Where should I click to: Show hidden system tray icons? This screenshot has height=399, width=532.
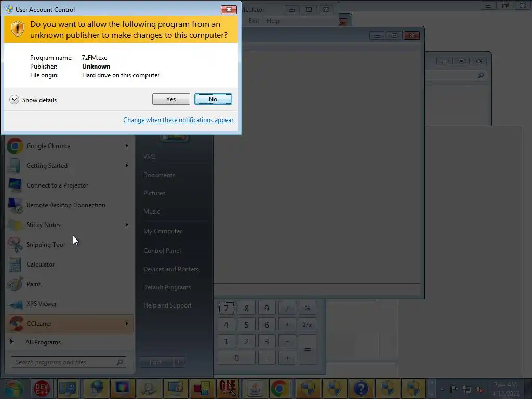(x=442, y=389)
